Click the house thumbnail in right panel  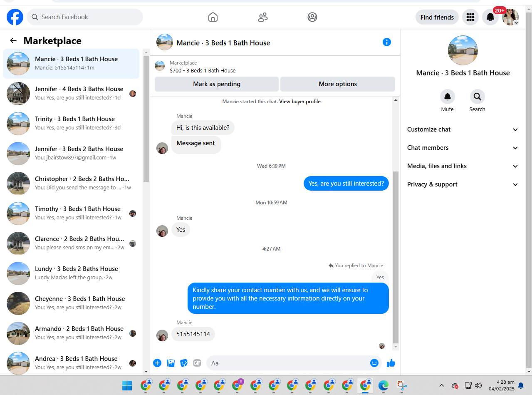point(463,50)
